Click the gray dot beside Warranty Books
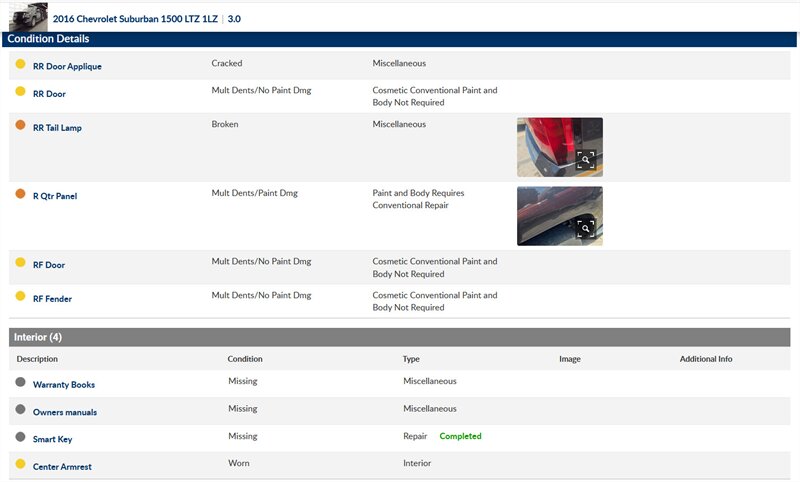This screenshot has width=800, height=482. [20, 382]
